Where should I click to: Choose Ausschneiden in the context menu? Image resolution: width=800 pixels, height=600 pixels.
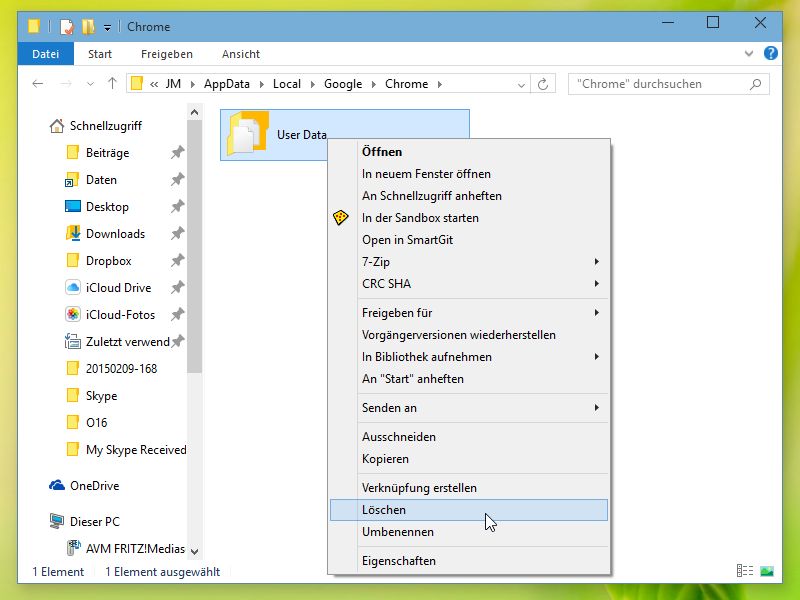tap(398, 436)
